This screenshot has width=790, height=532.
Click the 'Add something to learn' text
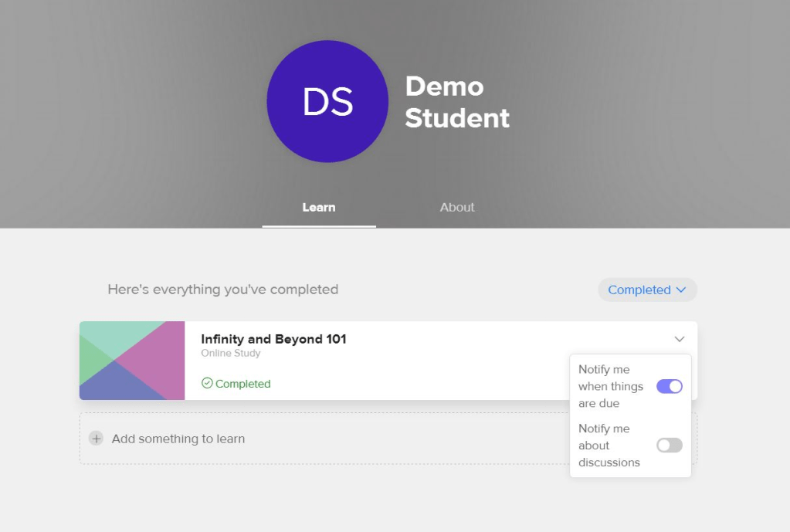(x=178, y=439)
